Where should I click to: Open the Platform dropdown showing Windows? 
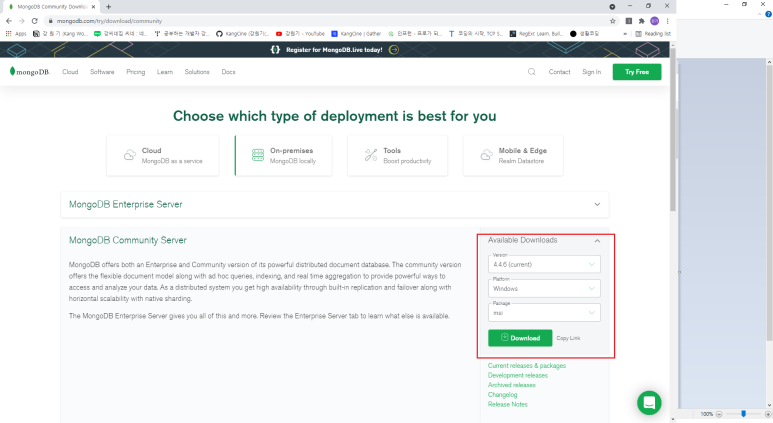[544, 288]
